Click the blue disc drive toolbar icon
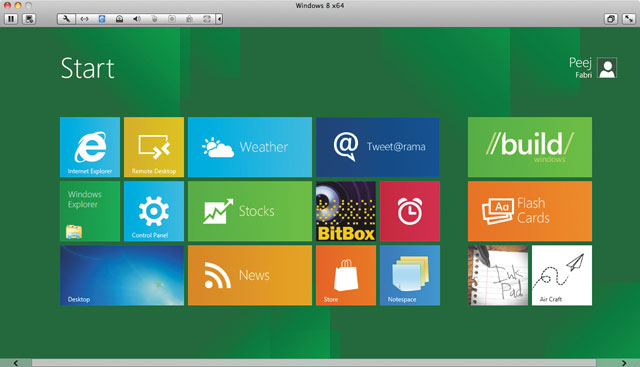Viewport: 640px width, 367px height. click(x=102, y=19)
